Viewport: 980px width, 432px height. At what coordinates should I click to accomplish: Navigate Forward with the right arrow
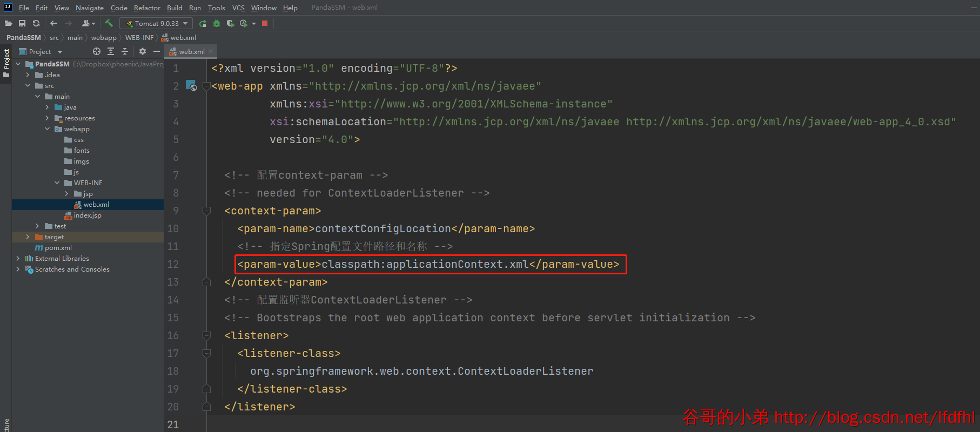click(68, 23)
